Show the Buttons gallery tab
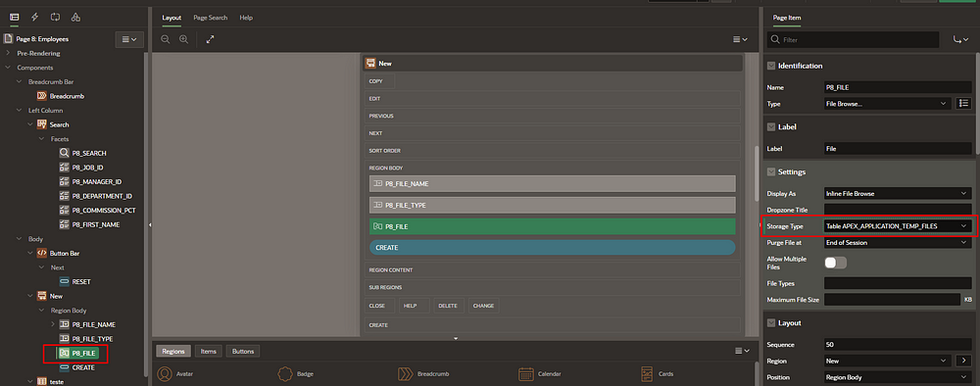The width and height of the screenshot is (980, 386). click(243, 351)
